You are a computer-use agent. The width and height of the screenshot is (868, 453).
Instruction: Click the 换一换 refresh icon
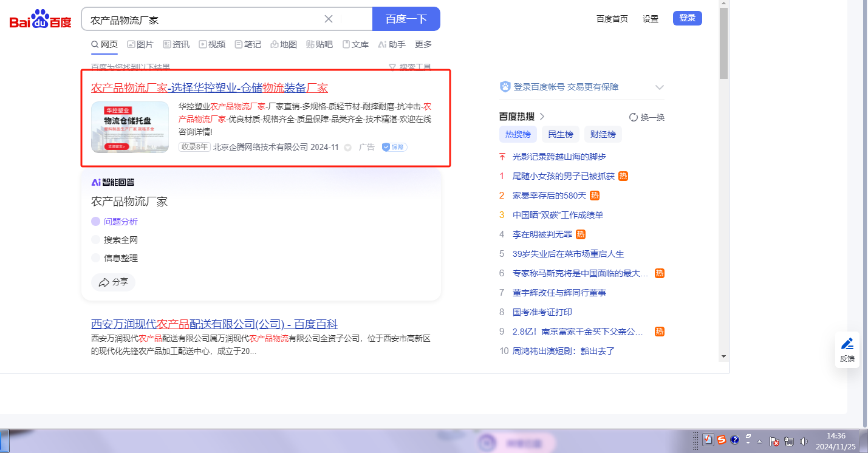coord(634,117)
